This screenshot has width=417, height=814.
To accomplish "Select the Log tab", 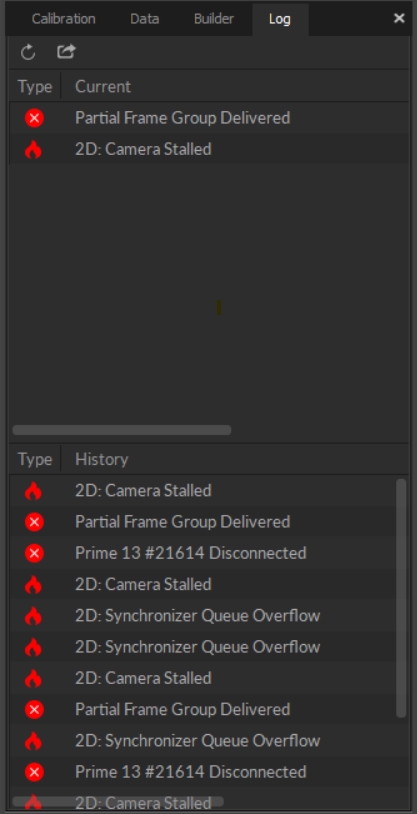I will [x=280, y=19].
